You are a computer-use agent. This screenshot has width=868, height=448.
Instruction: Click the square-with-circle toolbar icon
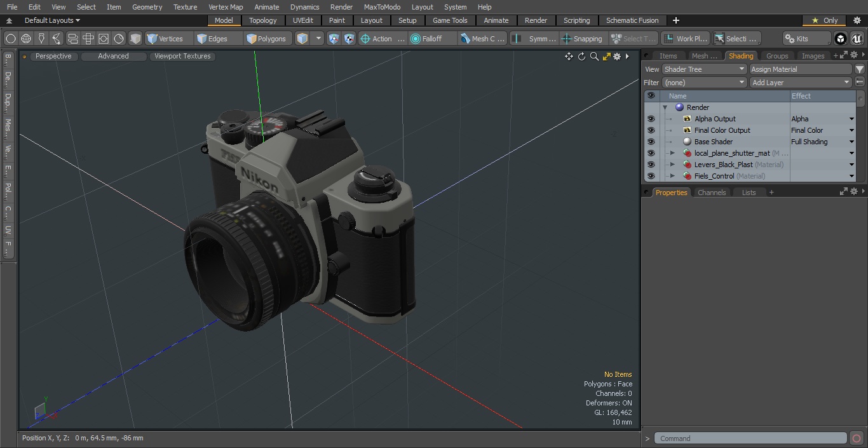pos(104,39)
